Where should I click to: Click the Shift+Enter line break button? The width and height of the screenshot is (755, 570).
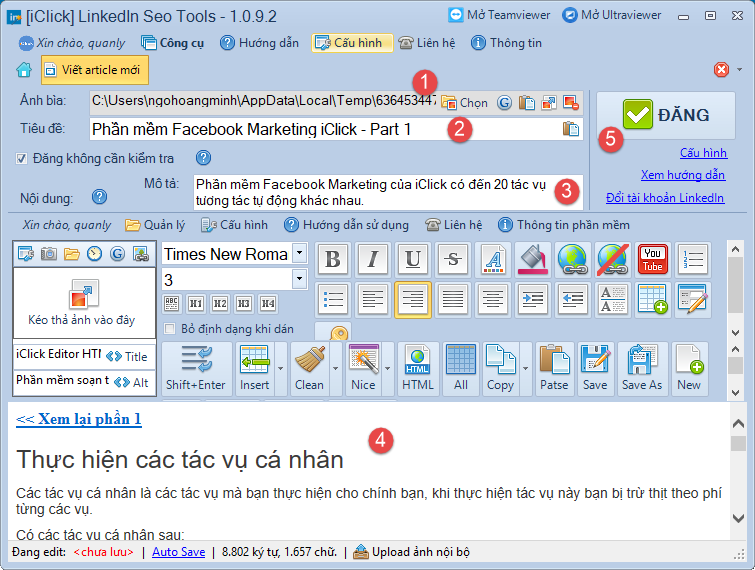[x=196, y=369]
